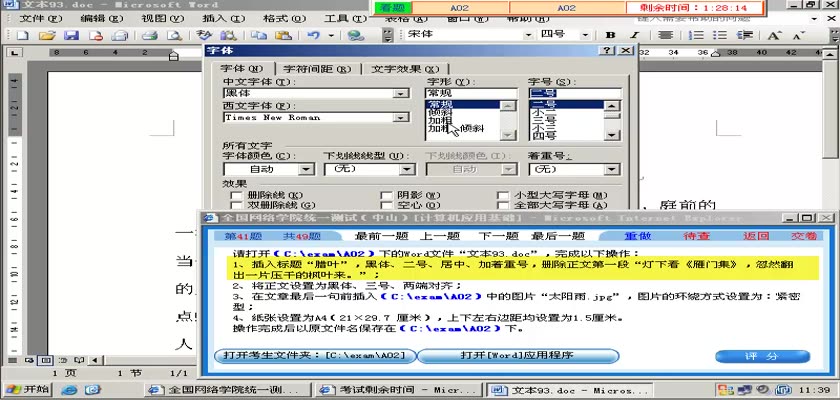Click the 评分 button
840x400 pixels.
[x=762, y=356]
